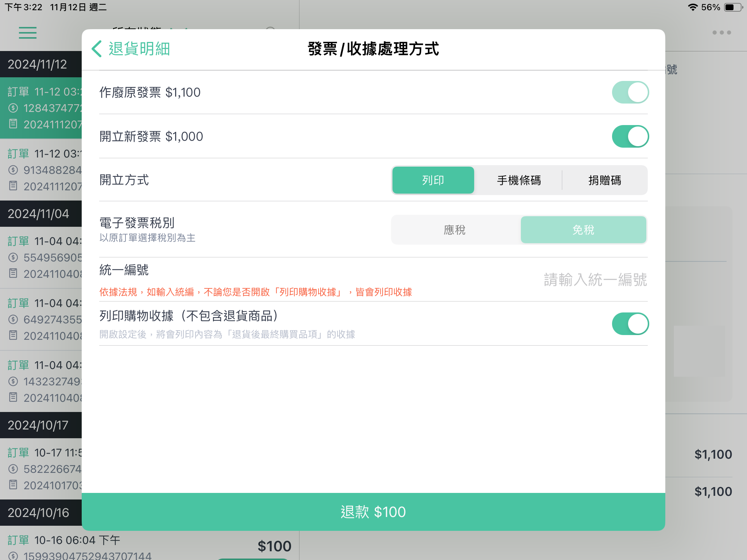Click the payment icon beside 143232749
This screenshot has width=747, height=560.
(13, 381)
